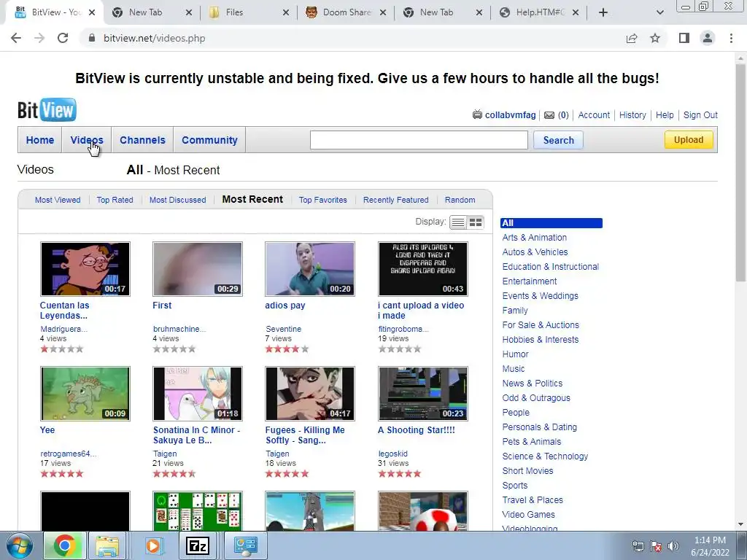Select Recently Featured filter tab

coord(396,200)
